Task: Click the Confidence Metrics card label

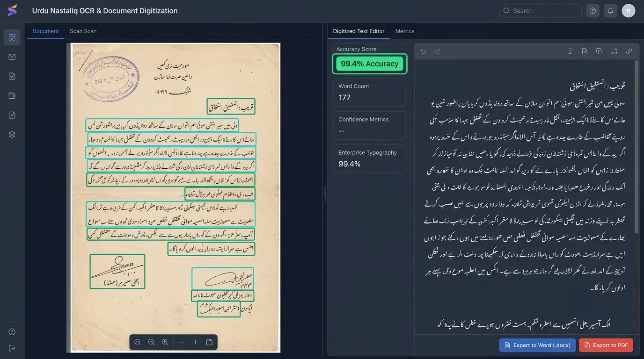Action: [364, 120]
